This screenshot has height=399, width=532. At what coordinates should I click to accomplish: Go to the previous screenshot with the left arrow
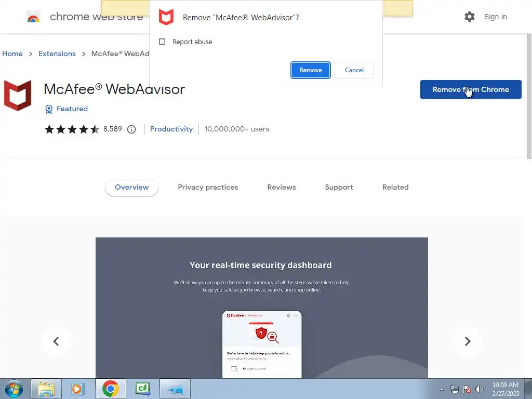point(56,341)
